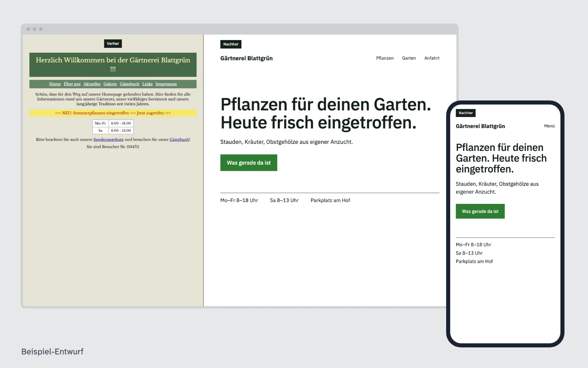588x368 pixels.
Task: Open Galerie link in old navigation
Action: coord(110,84)
